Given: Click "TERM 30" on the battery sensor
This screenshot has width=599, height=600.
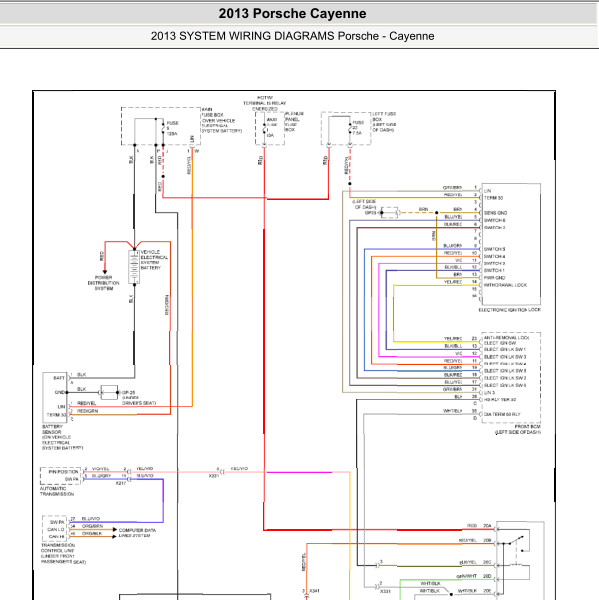Looking at the screenshot, I should click(x=56, y=415).
